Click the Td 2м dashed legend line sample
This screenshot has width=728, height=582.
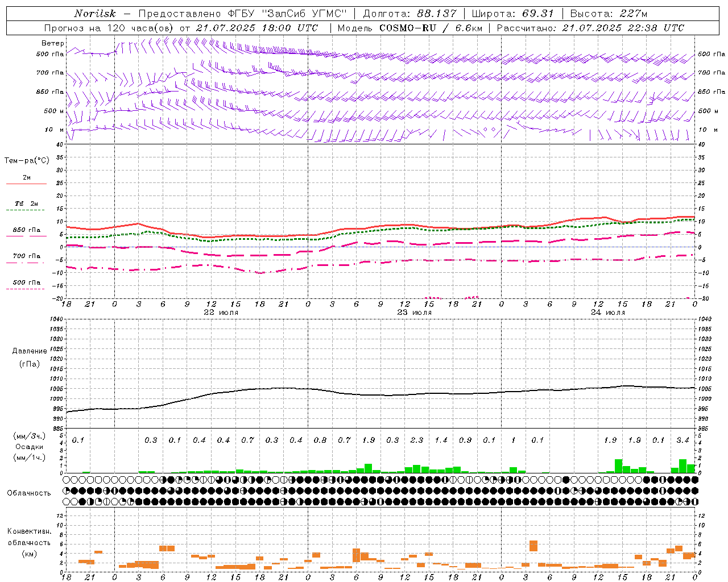pyautogui.click(x=26, y=210)
